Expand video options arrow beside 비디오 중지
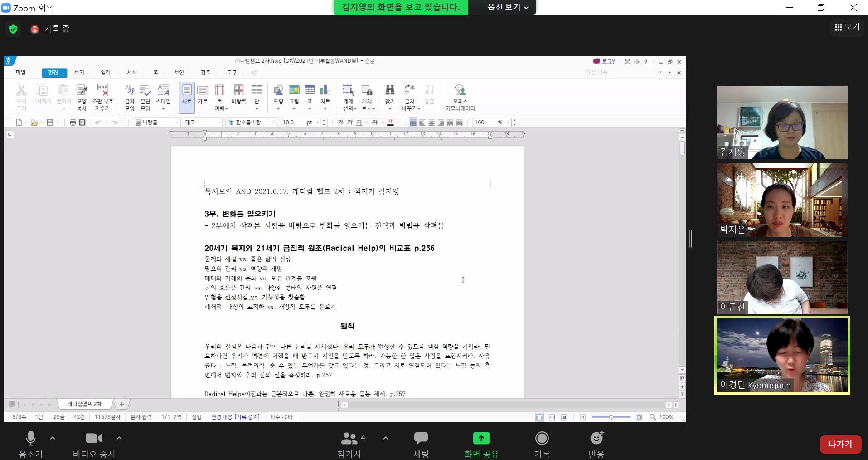This screenshot has width=868, height=460. point(119,438)
